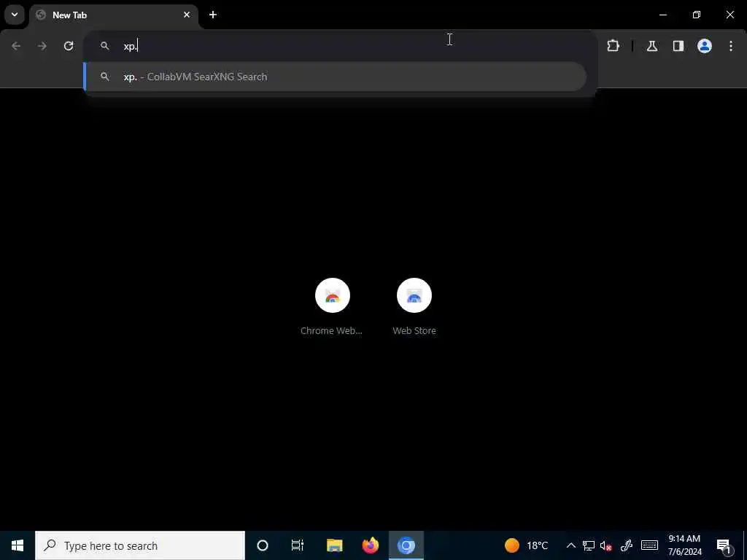Open the 18°C weather widget
Image resolution: width=747 pixels, height=560 pixels.
point(527,545)
